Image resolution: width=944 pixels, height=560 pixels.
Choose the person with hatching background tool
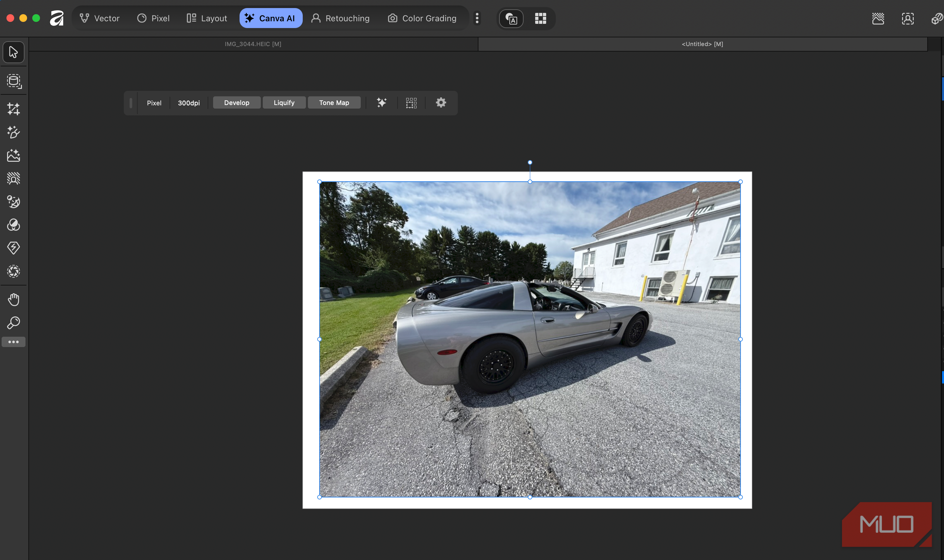click(x=14, y=178)
